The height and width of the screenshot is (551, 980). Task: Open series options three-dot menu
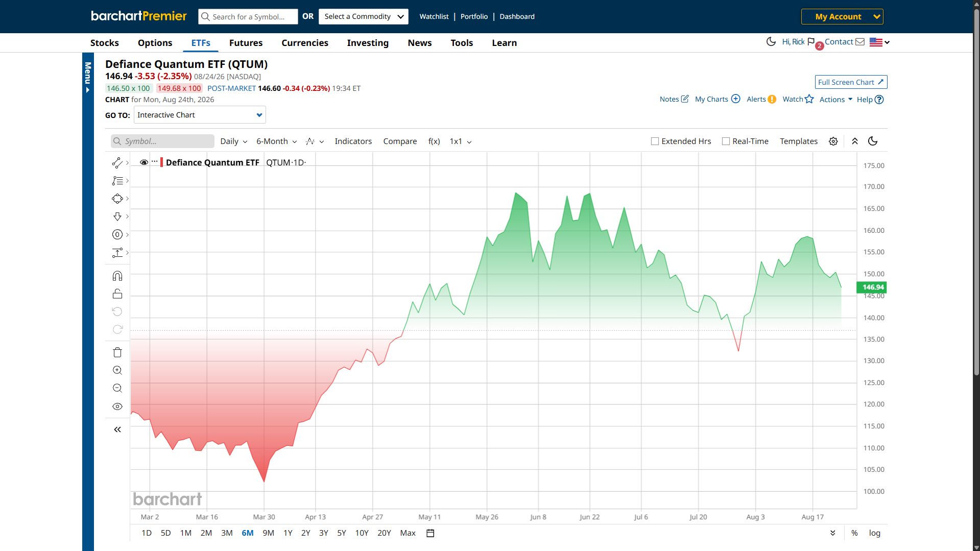[154, 161]
